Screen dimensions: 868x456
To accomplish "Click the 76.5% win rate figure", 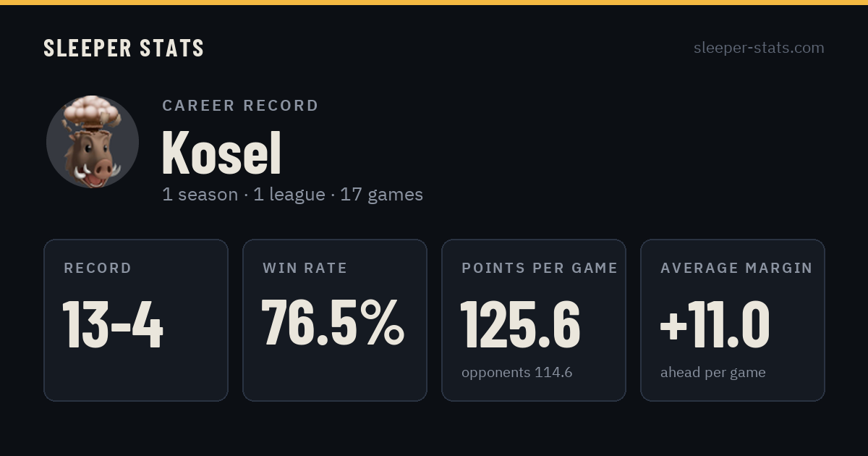I will click(x=333, y=323).
